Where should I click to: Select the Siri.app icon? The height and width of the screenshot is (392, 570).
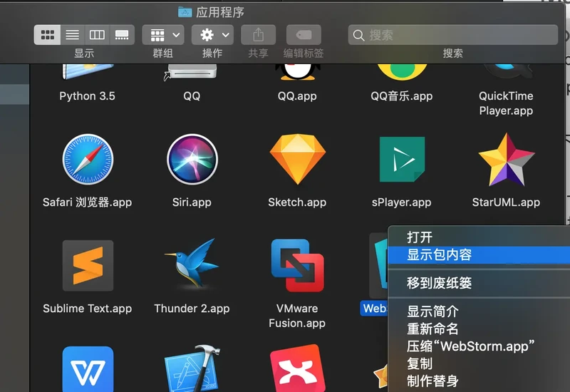(192, 160)
